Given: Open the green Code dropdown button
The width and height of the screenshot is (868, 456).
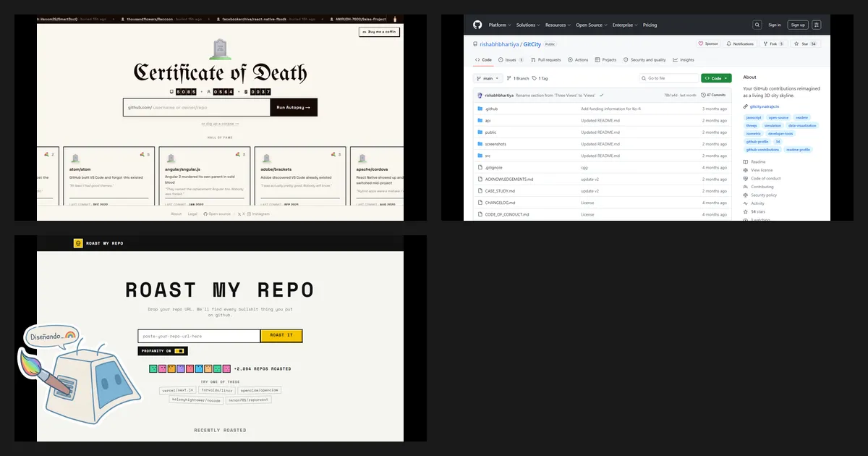Looking at the screenshot, I should pyautogui.click(x=716, y=78).
